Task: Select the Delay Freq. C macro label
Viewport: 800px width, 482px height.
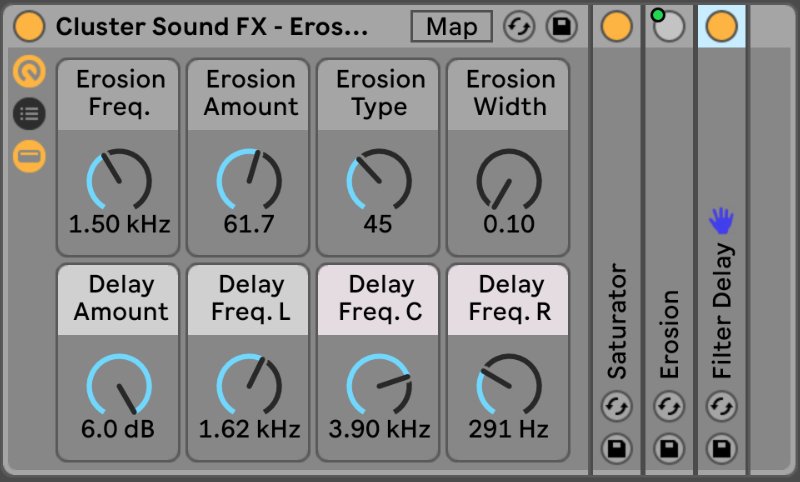Action: [x=380, y=299]
